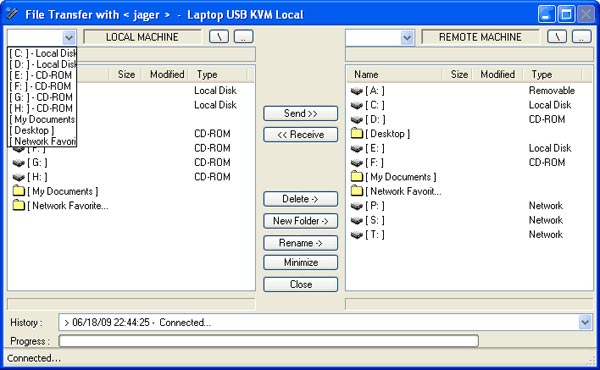Click the Removable type of remote A: drive
The width and height of the screenshot is (600, 370).
(552, 91)
